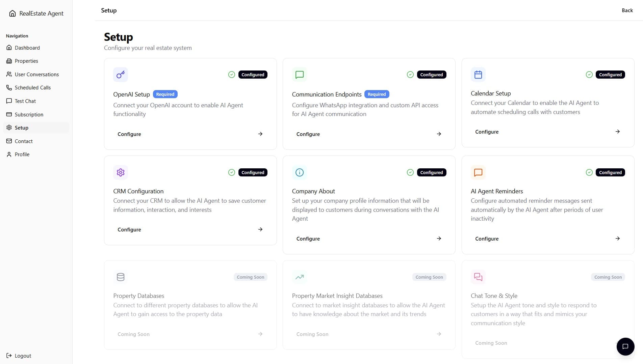The image size is (643, 364).
Task: Open Test Chat from sidebar
Action: tap(36, 101)
